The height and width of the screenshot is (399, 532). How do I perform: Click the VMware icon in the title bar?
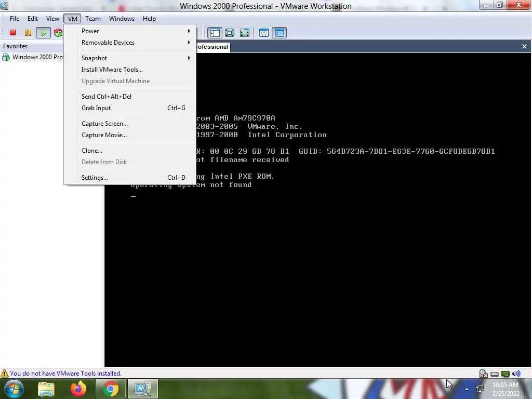(4, 5)
